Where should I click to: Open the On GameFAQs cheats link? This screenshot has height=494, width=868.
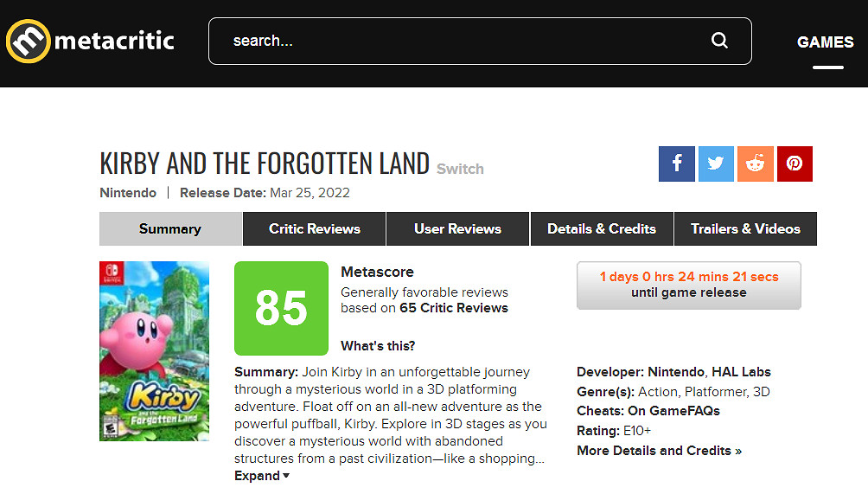[673, 411]
